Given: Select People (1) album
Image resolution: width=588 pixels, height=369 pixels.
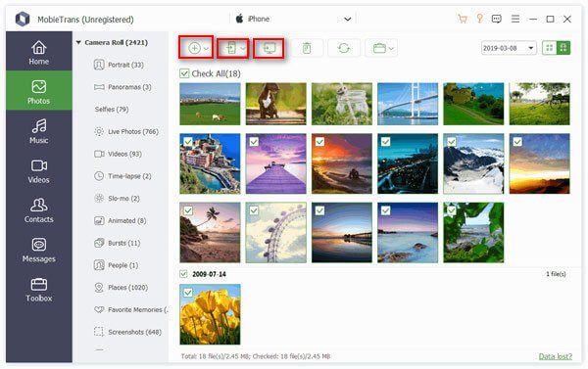Looking at the screenshot, I should [x=117, y=265].
